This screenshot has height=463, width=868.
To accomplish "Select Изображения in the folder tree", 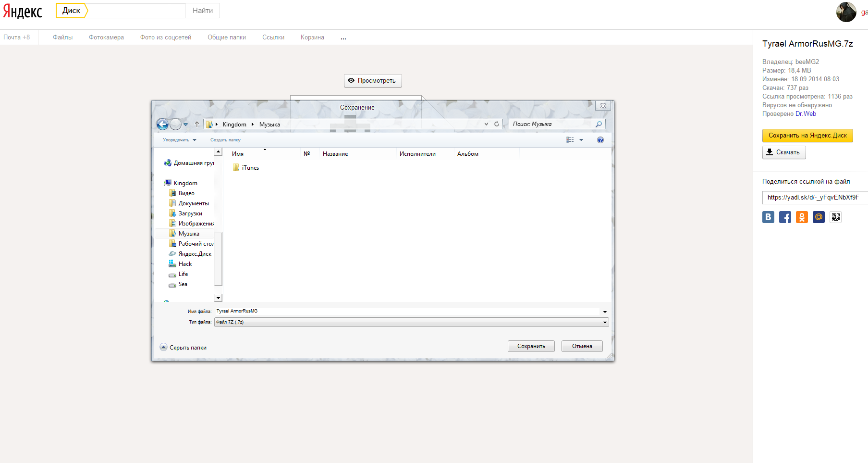I will click(x=192, y=224).
